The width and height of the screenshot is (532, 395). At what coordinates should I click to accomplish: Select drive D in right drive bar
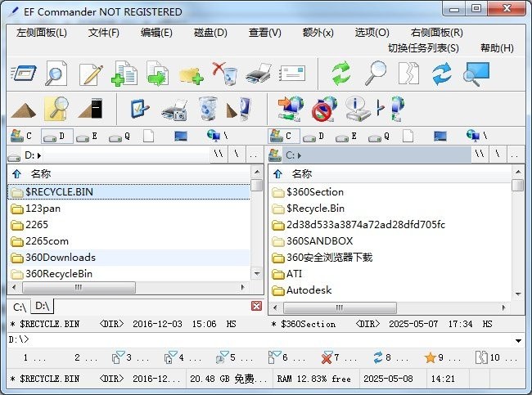point(313,137)
